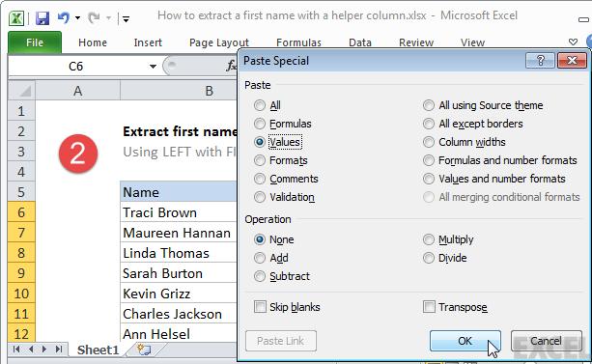
Task: Switch to the Insert ribbon tab
Action: click(148, 42)
